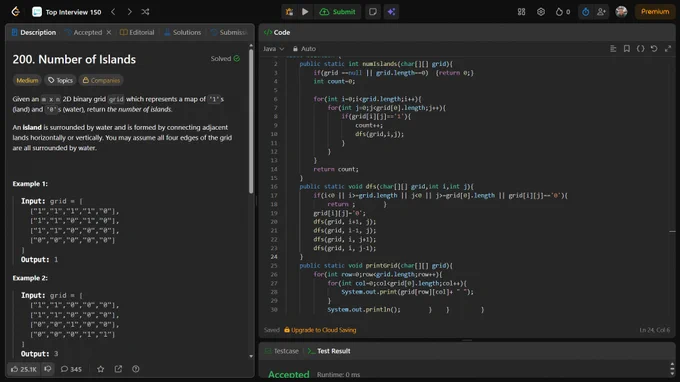Expand the code editor to fullscreen
680x382 pixels.
668,49
